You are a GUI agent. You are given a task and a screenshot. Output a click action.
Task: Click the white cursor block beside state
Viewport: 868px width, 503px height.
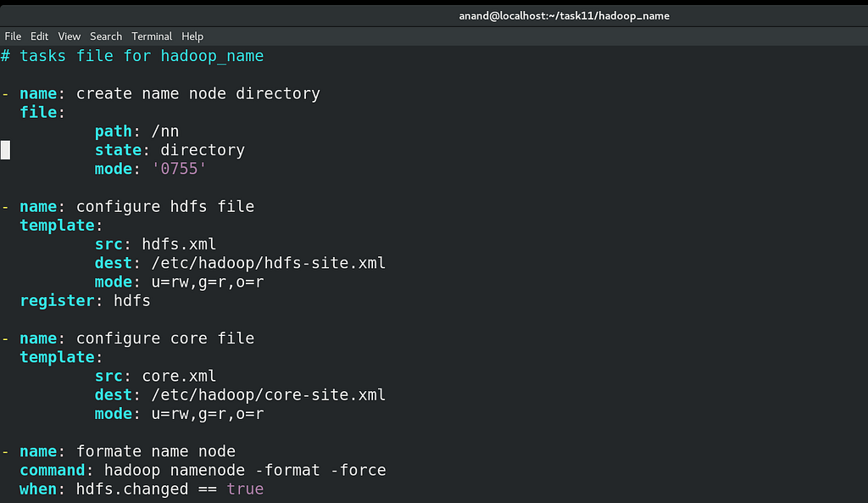pos(6,150)
